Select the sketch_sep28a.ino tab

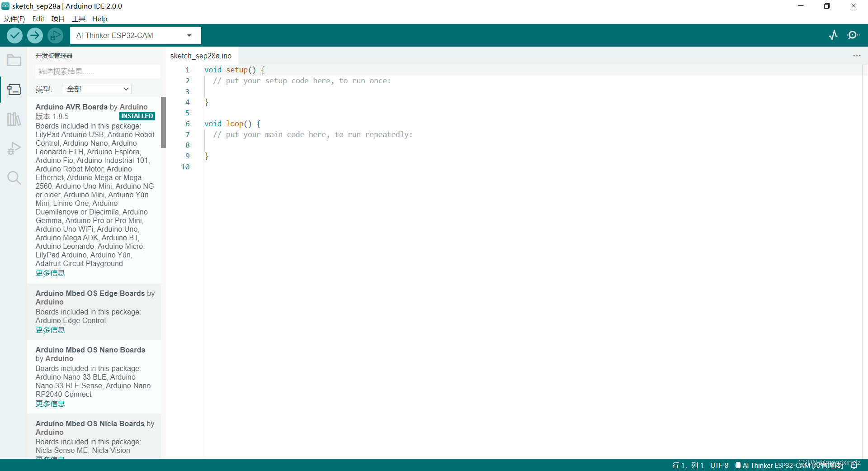click(201, 56)
